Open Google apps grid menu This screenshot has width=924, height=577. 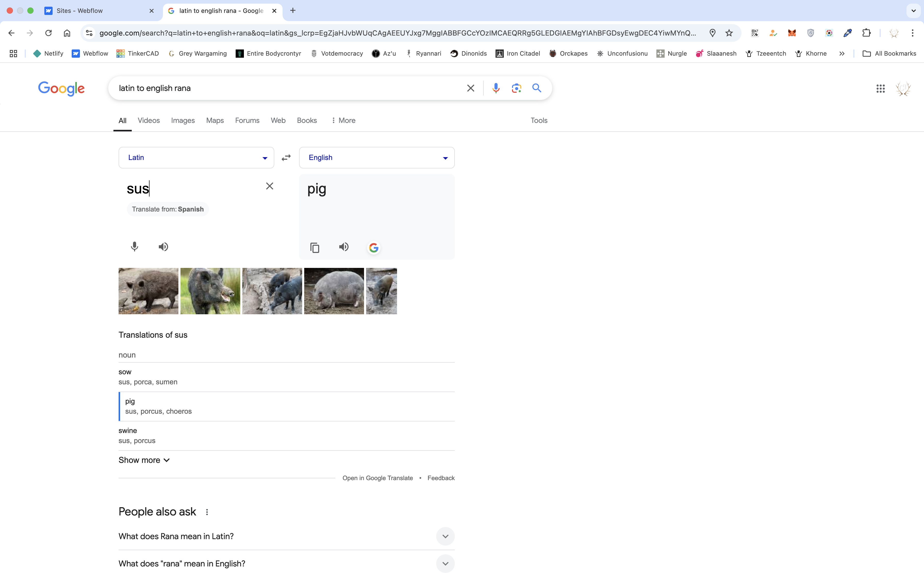[880, 89]
